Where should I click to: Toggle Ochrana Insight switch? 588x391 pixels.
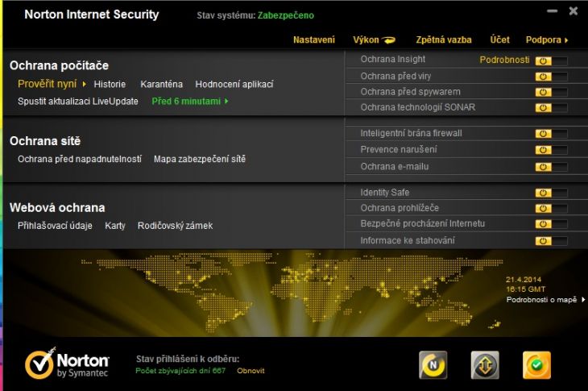coord(551,60)
